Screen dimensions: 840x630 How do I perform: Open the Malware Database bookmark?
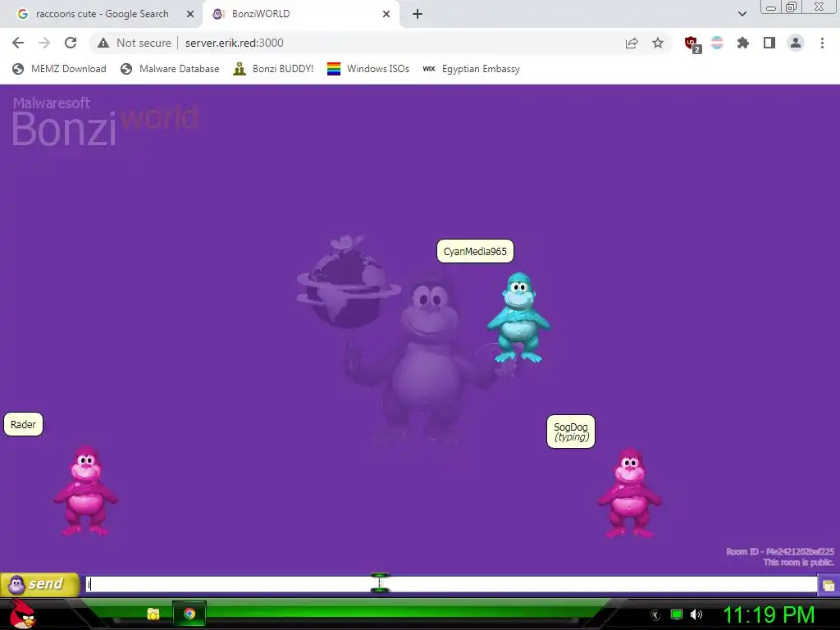tap(170, 69)
